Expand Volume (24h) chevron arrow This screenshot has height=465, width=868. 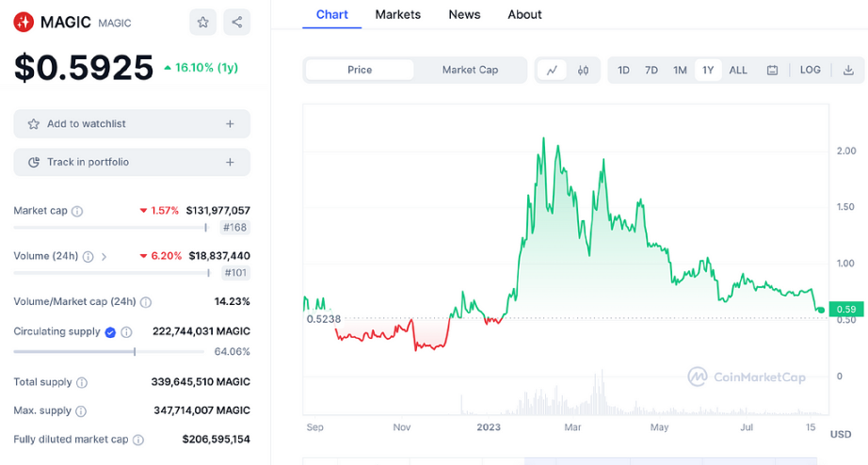click(x=104, y=256)
